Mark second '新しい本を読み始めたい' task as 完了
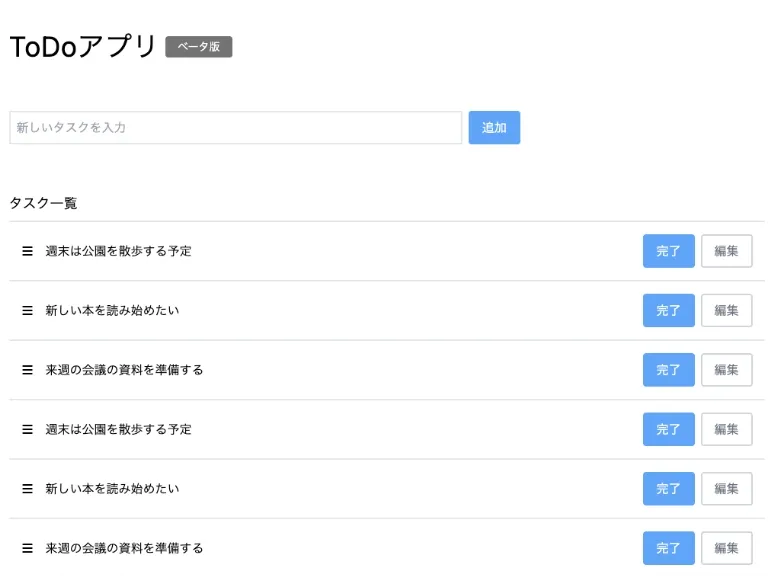Image resolution: width=768 pixels, height=576 pixels. pos(668,489)
